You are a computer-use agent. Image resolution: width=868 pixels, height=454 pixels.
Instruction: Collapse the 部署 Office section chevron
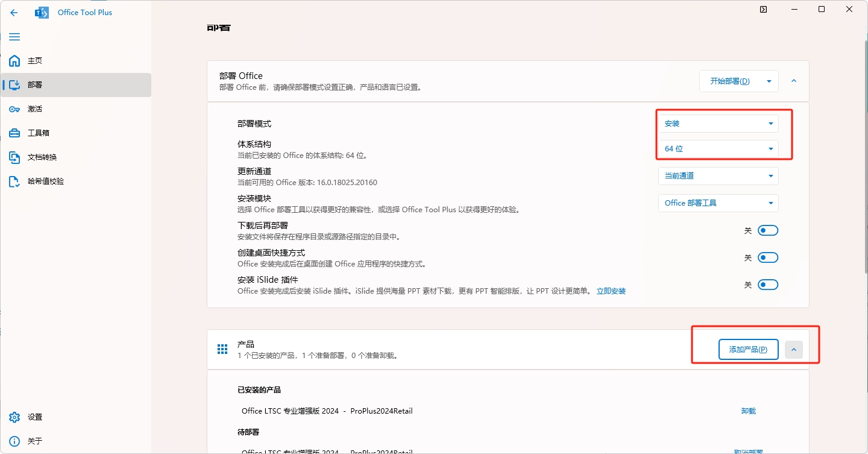tap(794, 81)
